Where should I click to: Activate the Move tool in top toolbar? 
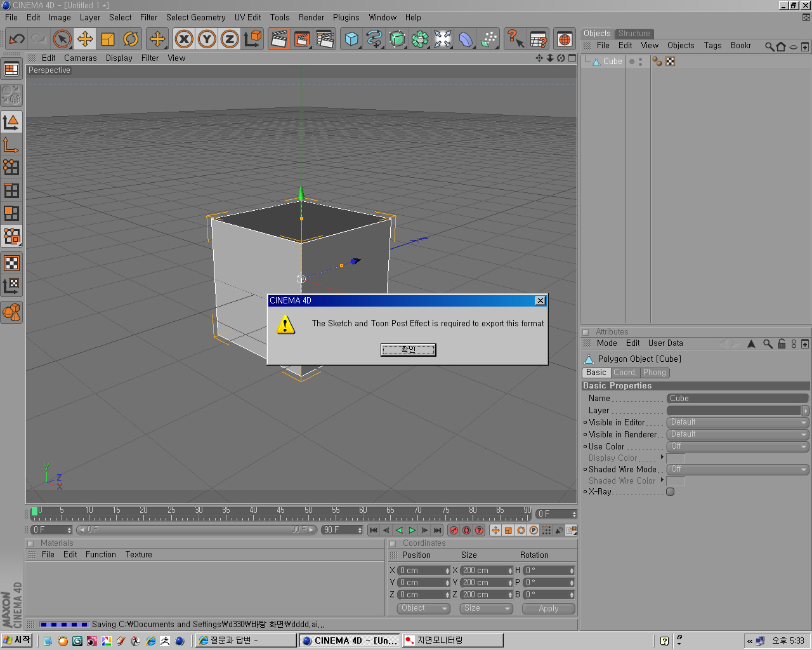coord(85,39)
